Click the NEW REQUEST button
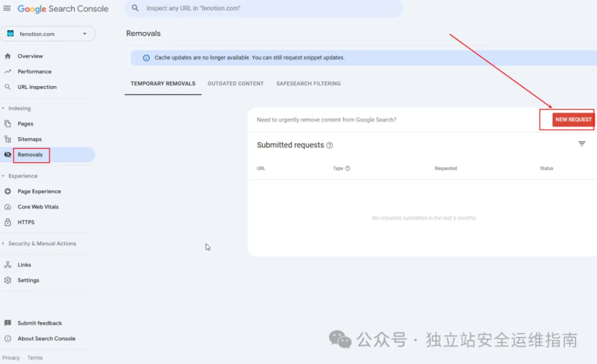The width and height of the screenshot is (597, 364). point(573,119)
